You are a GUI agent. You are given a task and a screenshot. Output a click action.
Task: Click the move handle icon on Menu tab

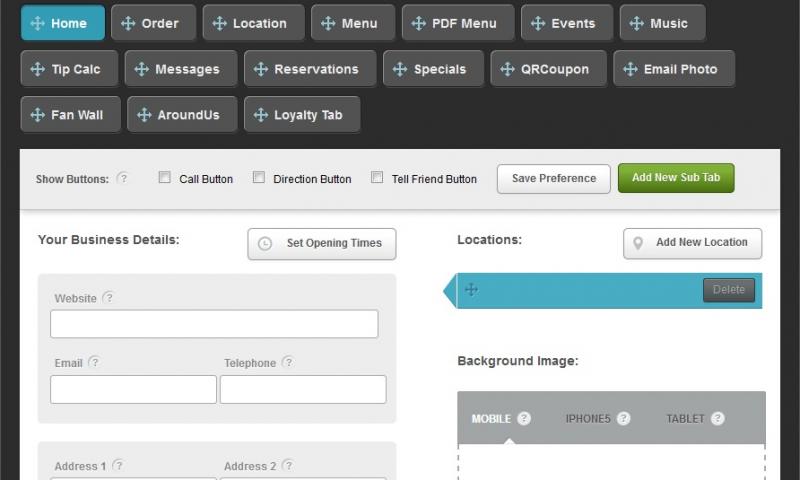point(328,23)
